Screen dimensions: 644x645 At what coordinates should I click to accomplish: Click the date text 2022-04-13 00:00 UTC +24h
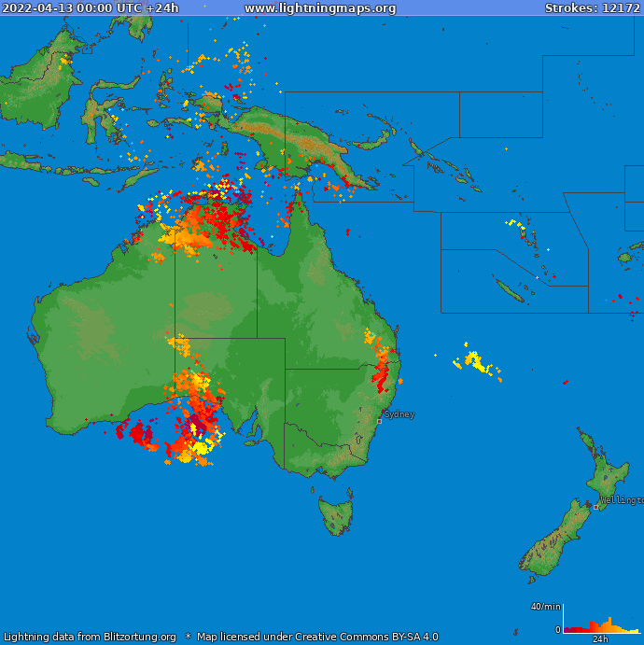click(91, 7)
